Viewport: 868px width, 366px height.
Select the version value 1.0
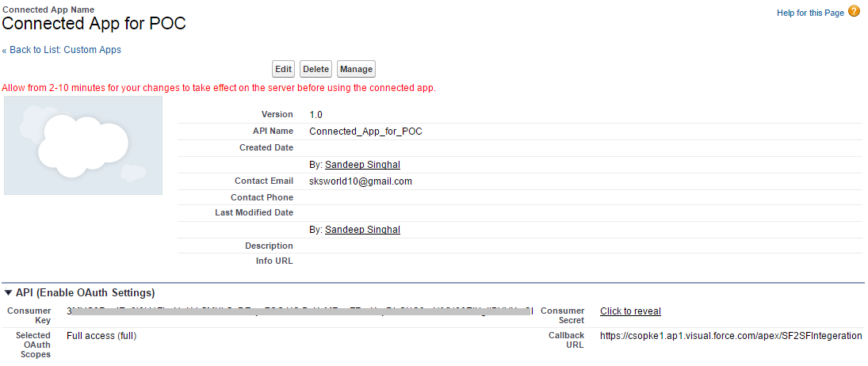315,115
